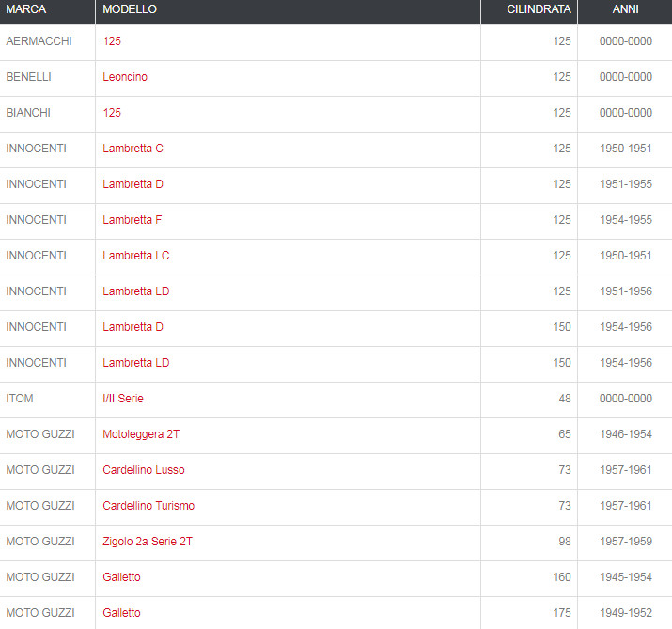The height and width of the screenshot is (629, 672).
Task: Open the Lambretta F link
Action: [x=132, y=219]
